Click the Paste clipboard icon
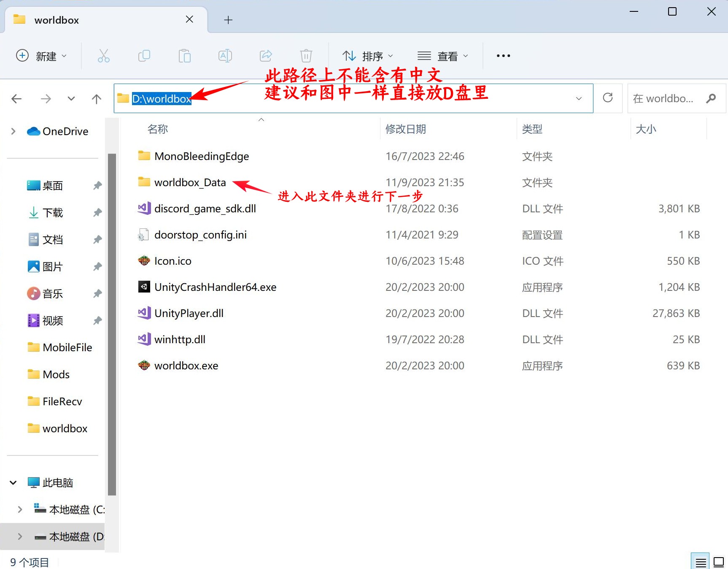Screen dimensions: 728x569 184,56
